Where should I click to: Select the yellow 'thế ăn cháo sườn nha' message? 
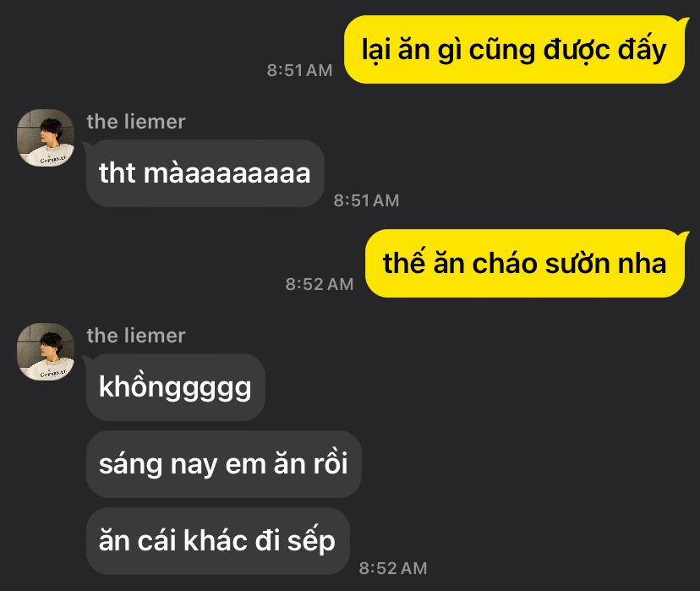tap(524, 263)
